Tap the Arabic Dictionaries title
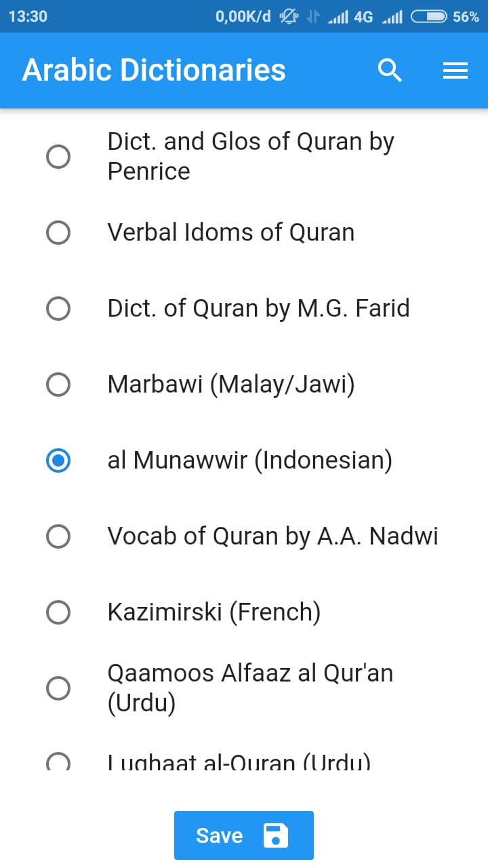Screen dimensions: 488x868 [154, 70]
